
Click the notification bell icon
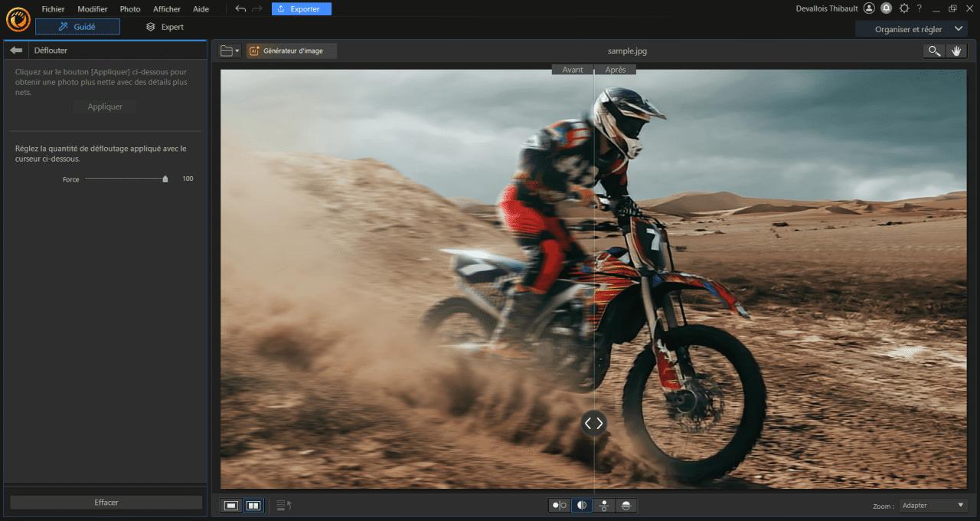887,8
